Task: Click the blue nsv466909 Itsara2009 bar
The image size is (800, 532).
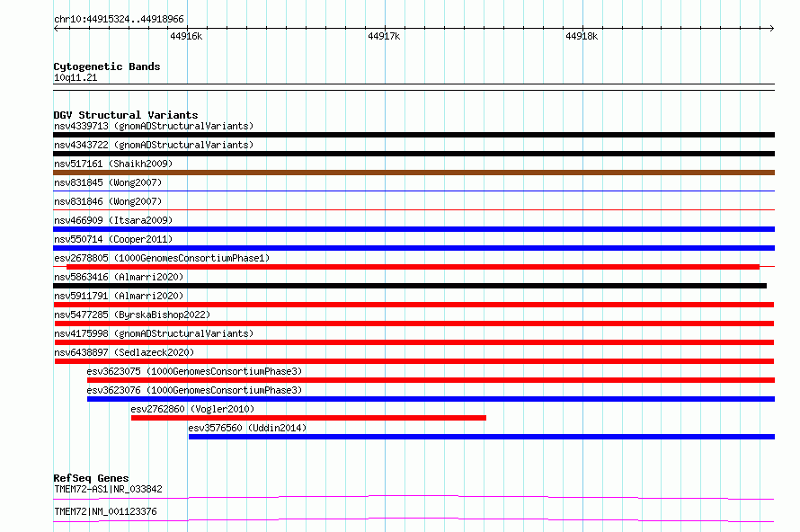Action: [x=413, y=229]
